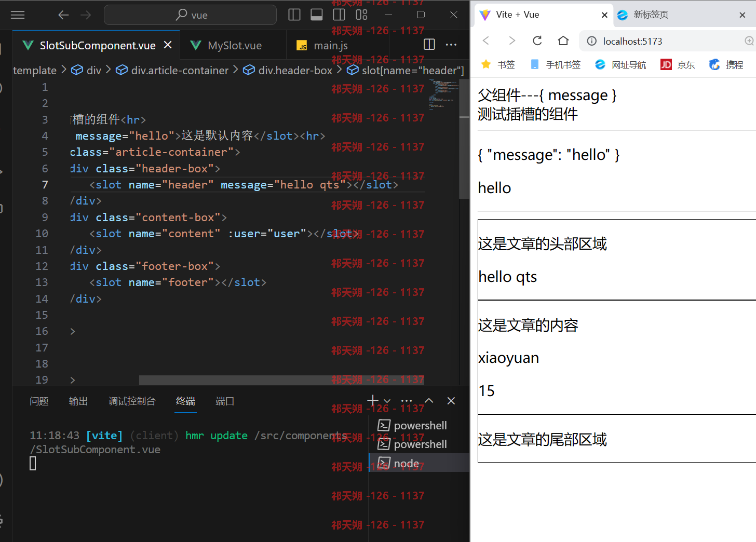Open the 调试控制台 panel tab
Viewport: 756px width, 542px height.
click(x=132, y=401)
